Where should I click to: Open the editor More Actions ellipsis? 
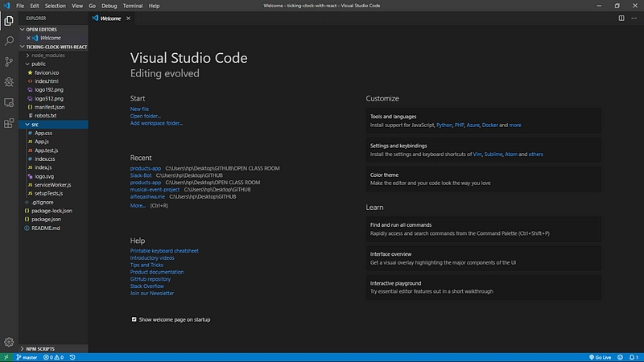pos(634,18)
